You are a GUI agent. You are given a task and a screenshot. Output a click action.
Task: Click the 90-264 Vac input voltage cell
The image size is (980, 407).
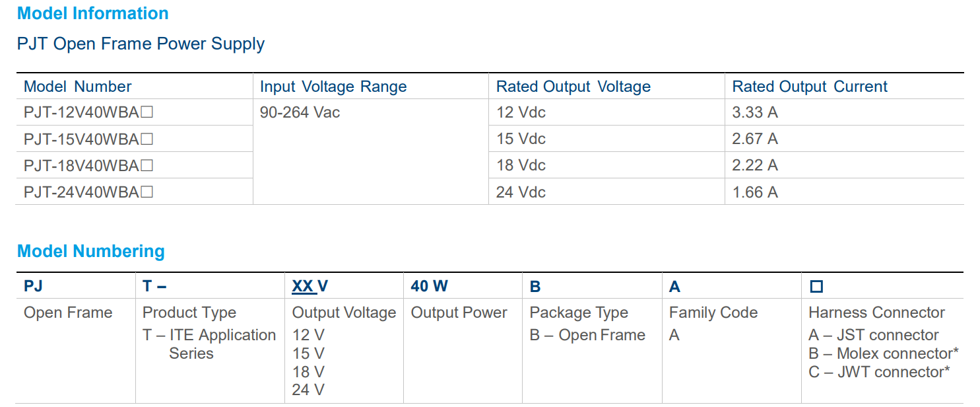pos(300,113)
